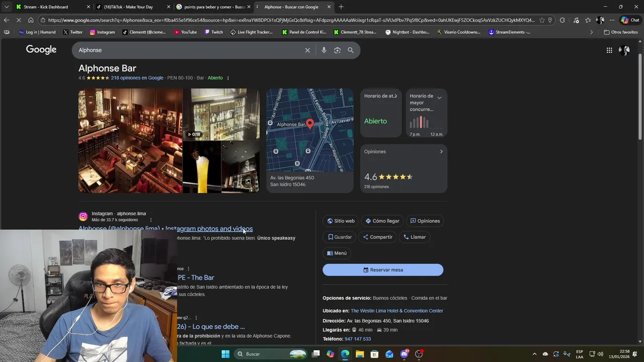Open Nightbot Dashboard bookmark
This screenshot has height=362, width=644.
point(408,32)
